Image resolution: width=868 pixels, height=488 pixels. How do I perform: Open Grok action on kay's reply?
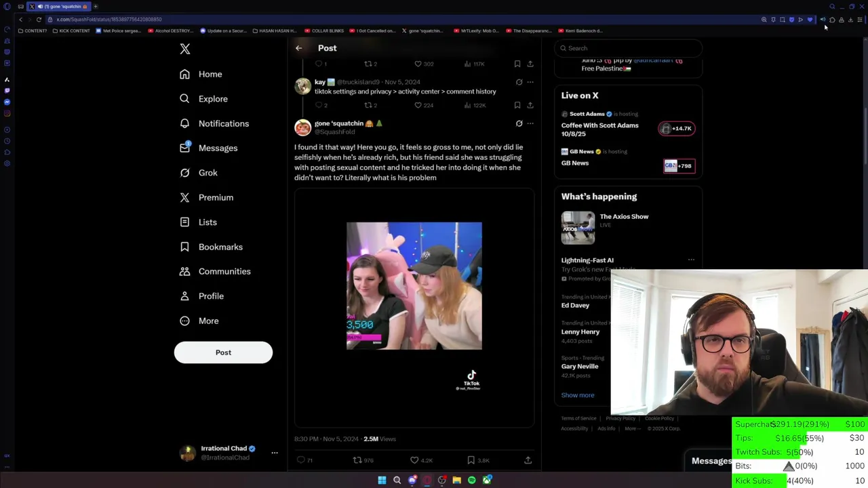pos(519,82)
